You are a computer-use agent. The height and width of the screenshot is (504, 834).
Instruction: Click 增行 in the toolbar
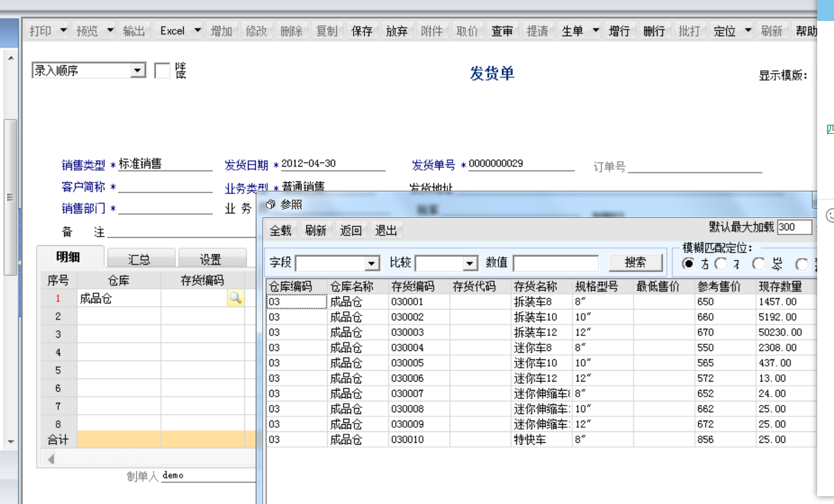click(x=618, y=31)
